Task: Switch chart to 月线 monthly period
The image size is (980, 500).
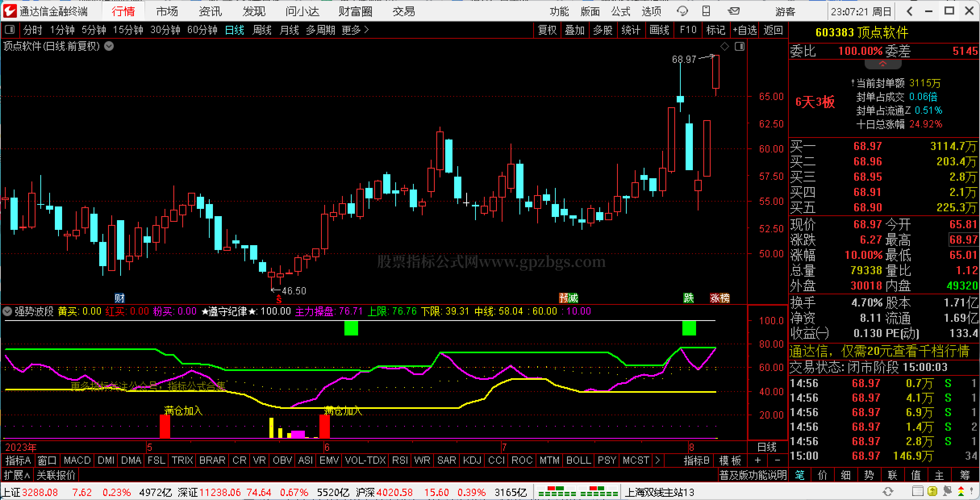Action: 290,30
